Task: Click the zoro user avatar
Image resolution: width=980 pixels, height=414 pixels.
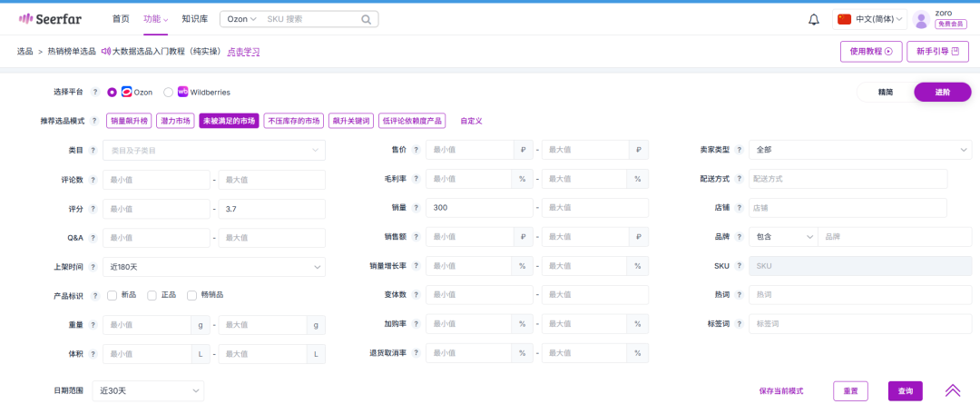Action: tap(922, 19)
